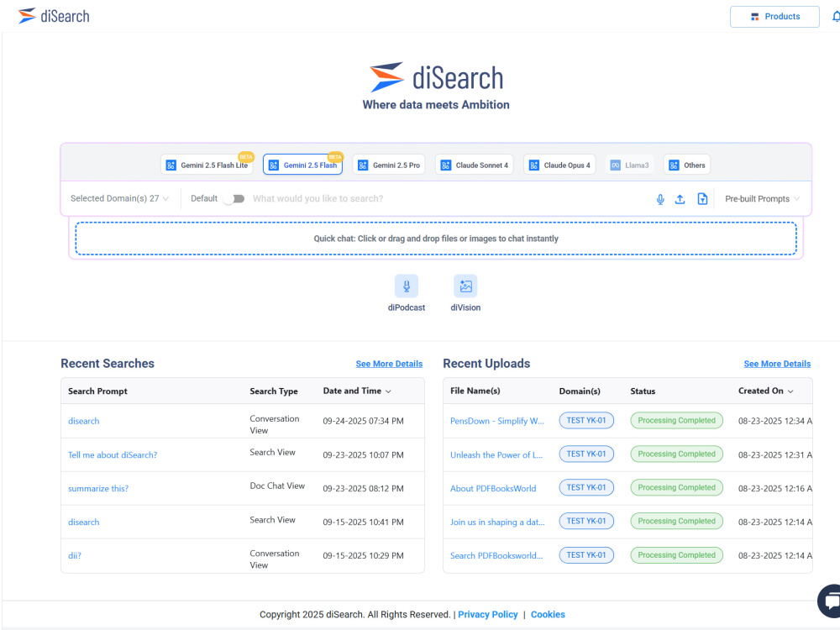Select the Gemini 2.5 Flash Lite model tab
Screen dimensions: 840x630
207,165
